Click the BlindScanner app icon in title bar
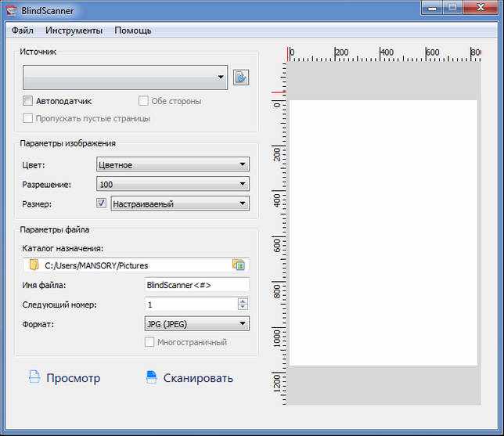 [x=13, y=11]
